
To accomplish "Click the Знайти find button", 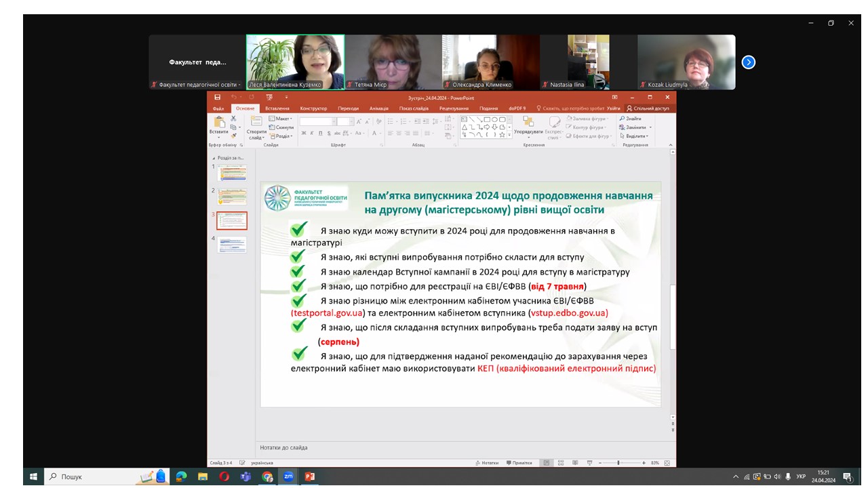I will pyautogui.click(x=631, y=119).
